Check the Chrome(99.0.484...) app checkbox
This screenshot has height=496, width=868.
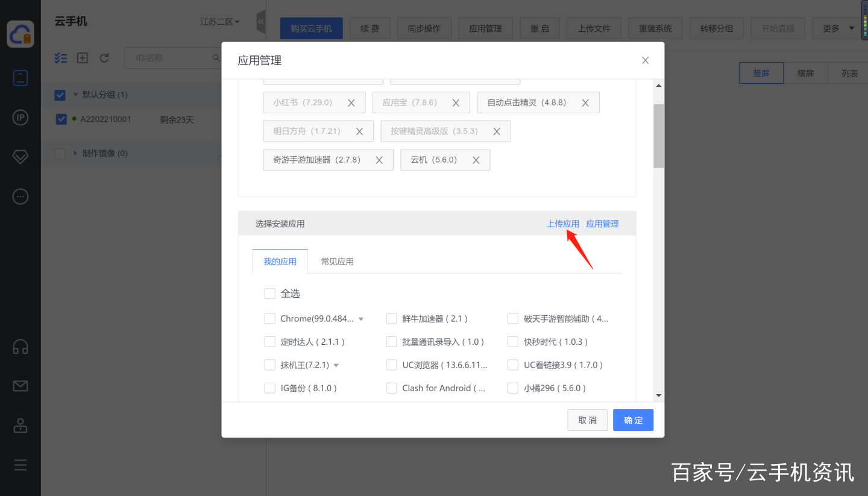click(270, 318)
